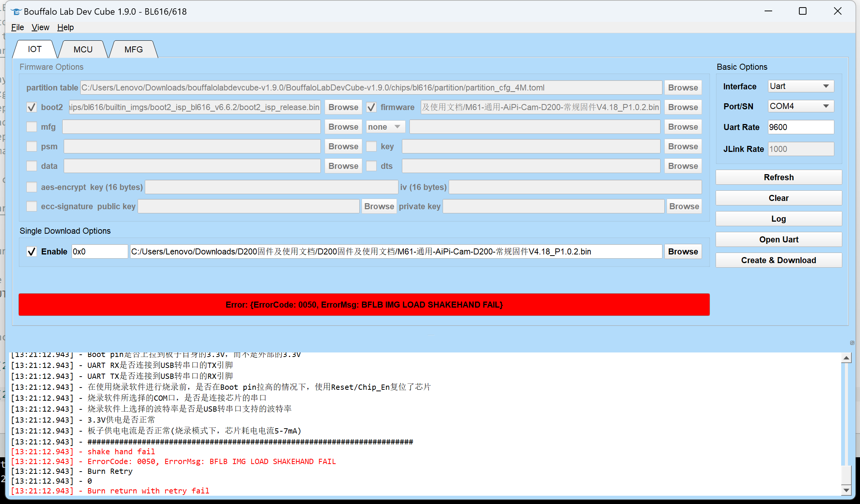This screenshot has height=504, width=860.
Task: Click the Refresh button
Action: pyautogui.click(x=779, y=178)
